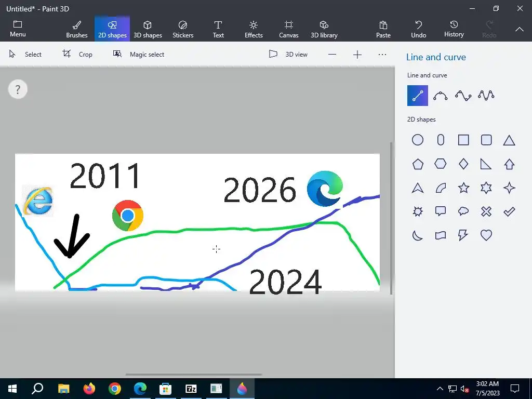Viewport: 532px width, 399px height.
Task: Pick the four-point star shape
Action: pyautogui.click(x=509, y=188)
